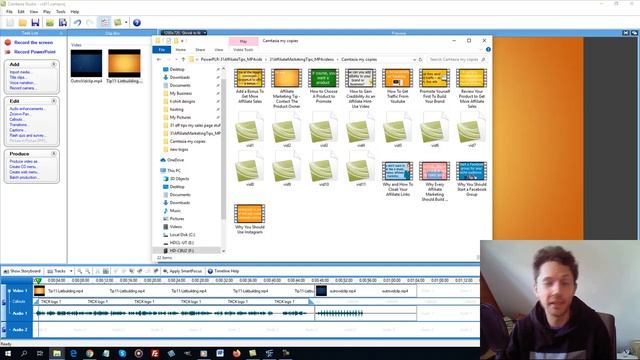640x360 pixels.
Task: Switch to Explorer Video Tools tab
Action: click(x=243, y=50)
